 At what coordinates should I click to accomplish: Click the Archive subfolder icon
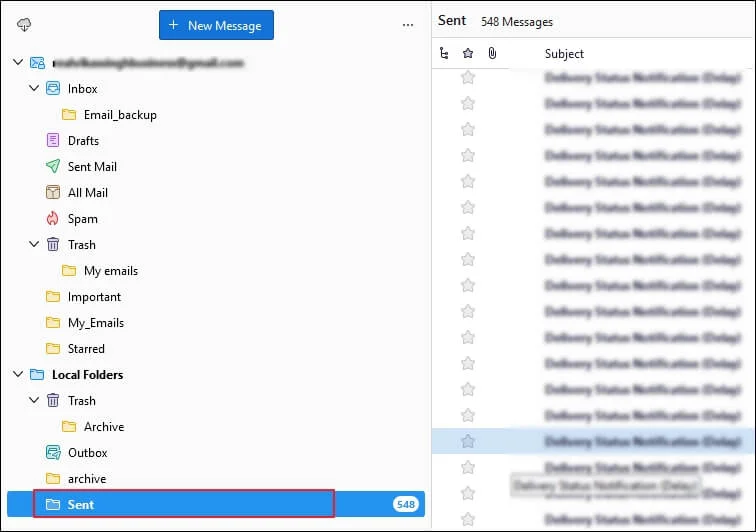[x=69, y=427]
